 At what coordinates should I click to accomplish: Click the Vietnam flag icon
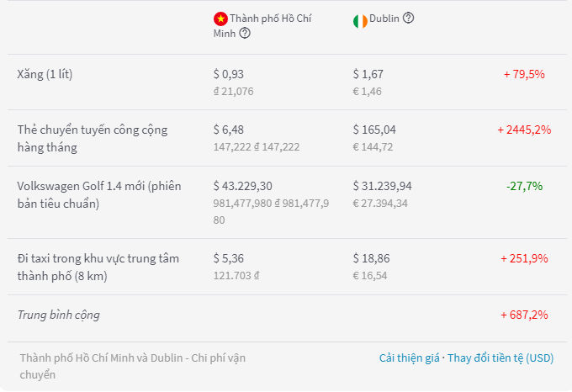click(220, 19)
